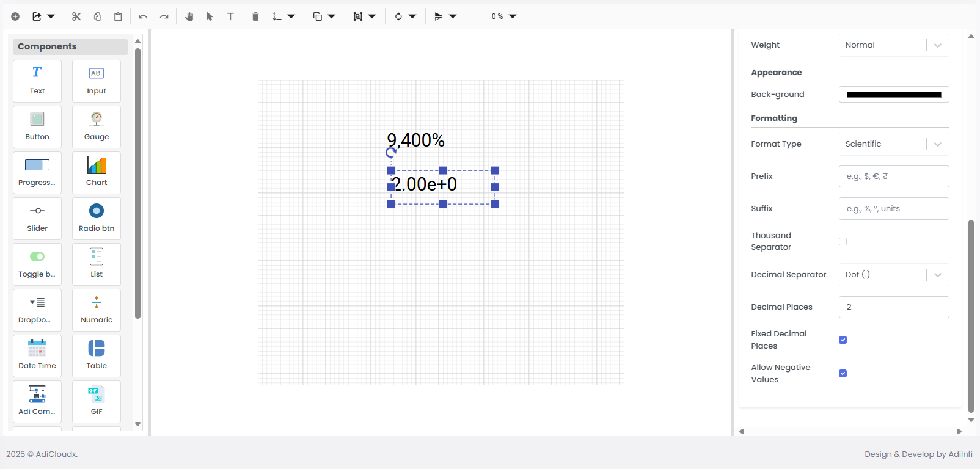
Task: Select the Text component
Action: [x=37, y=81]
